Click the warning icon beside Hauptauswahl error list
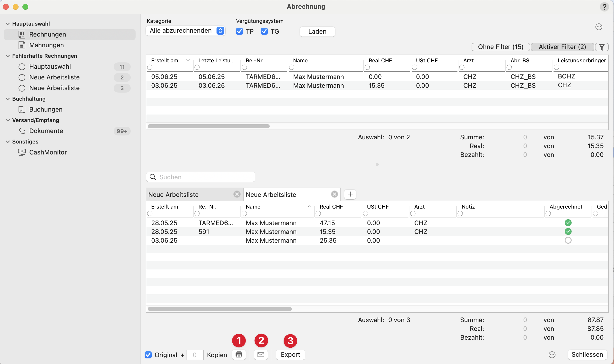 pos(22,67)
